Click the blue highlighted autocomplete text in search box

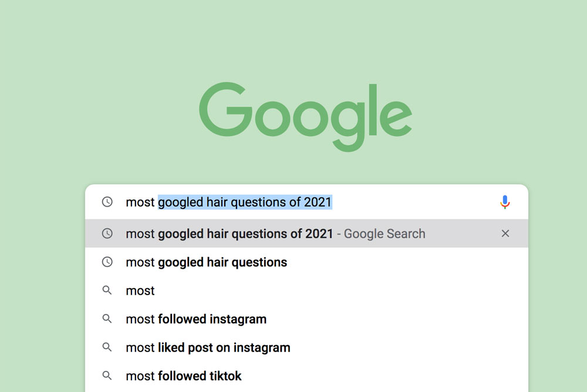coord(245,202)
